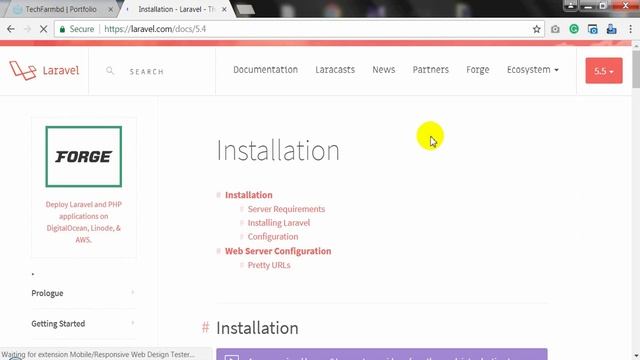Screen dimensions: 640x360
Task: Click the address bar URL
Action: (x=155, y=29)
